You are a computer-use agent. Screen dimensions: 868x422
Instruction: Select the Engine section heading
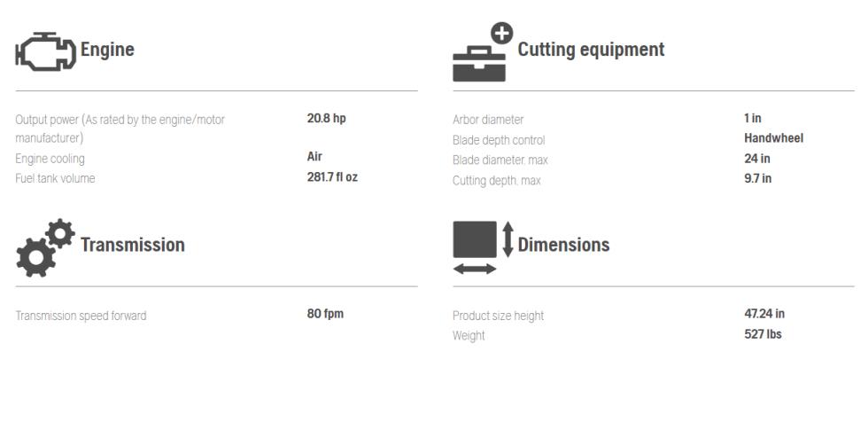pos(107,50)
